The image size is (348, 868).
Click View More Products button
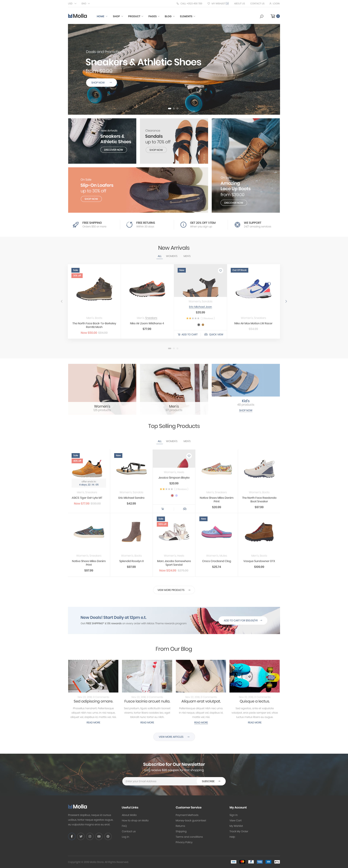[174, 590]
